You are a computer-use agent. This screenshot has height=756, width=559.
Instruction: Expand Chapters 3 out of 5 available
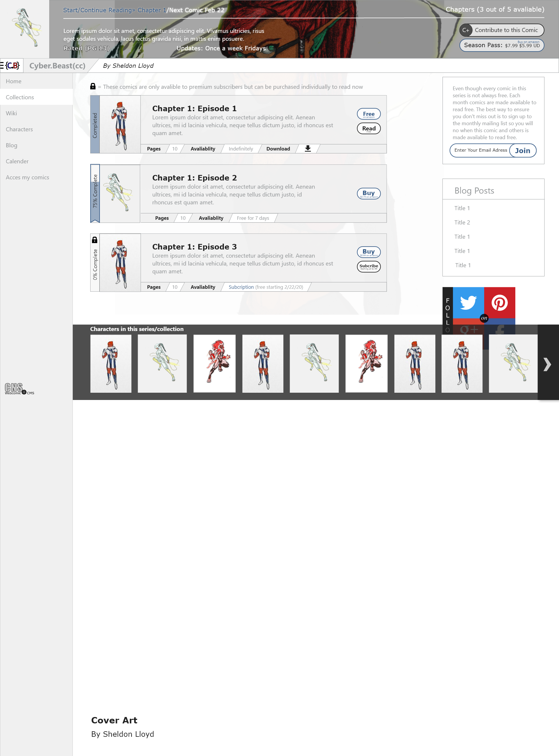[x=495, y=10]
